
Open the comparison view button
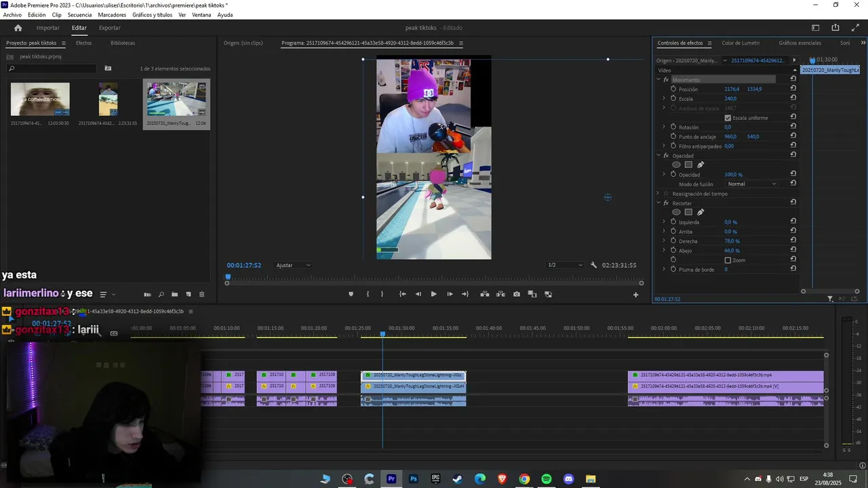pyautogui.click(x=532, y=294)
